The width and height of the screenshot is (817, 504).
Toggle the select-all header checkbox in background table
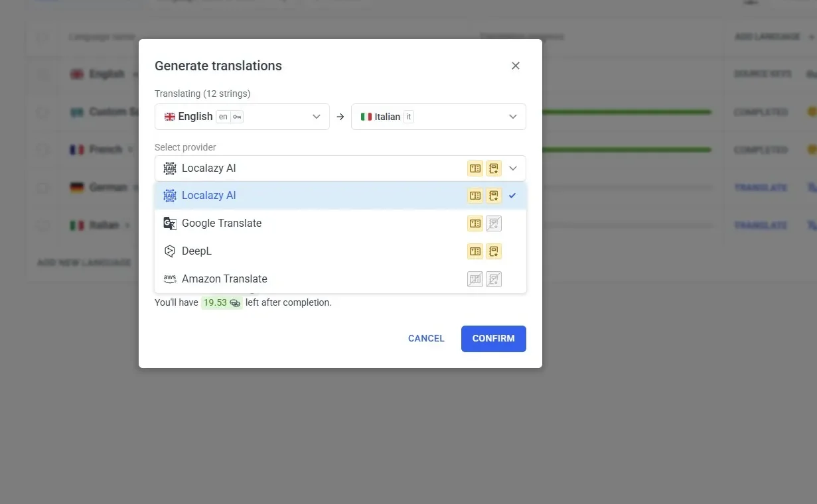[42, 36]
